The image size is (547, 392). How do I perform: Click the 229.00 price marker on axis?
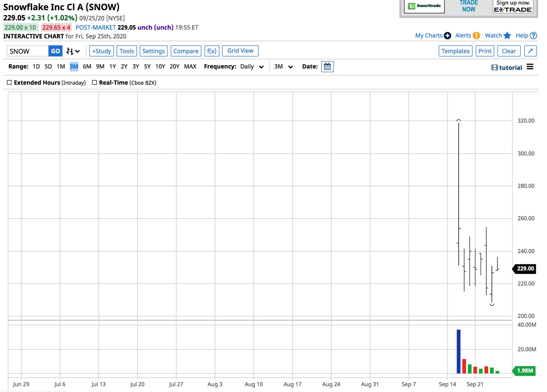pyautogui.click(x=524, y=269)
